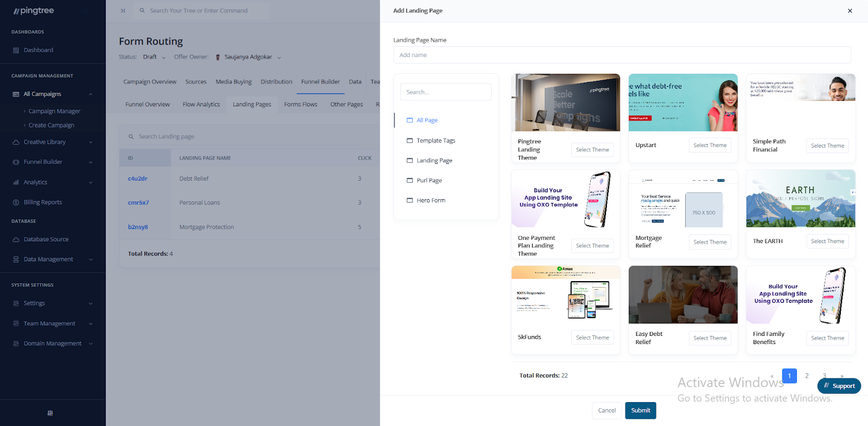This screenshot has height=426, width=868.
Task: Click the Billing Reports icon
Action: (x=16, y=202)
